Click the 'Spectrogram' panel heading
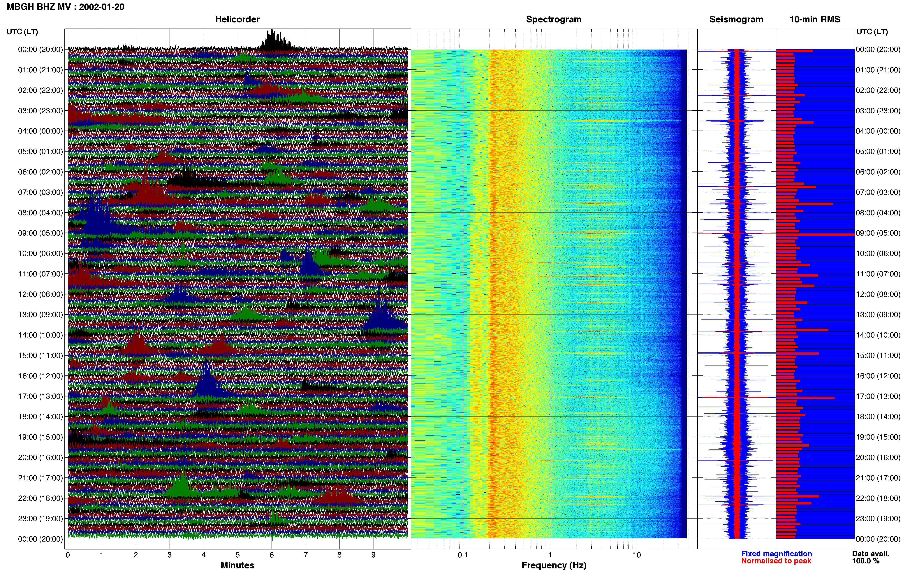The height and width of the screenshot is (578, 924). [554, 19]
